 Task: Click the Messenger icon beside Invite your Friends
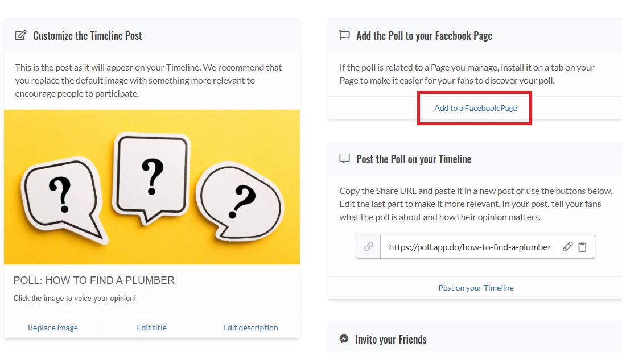(x=344, y=339)
